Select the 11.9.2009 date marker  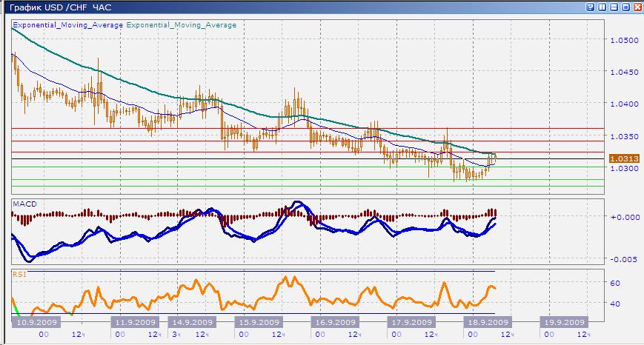click(x=133, y=323)
